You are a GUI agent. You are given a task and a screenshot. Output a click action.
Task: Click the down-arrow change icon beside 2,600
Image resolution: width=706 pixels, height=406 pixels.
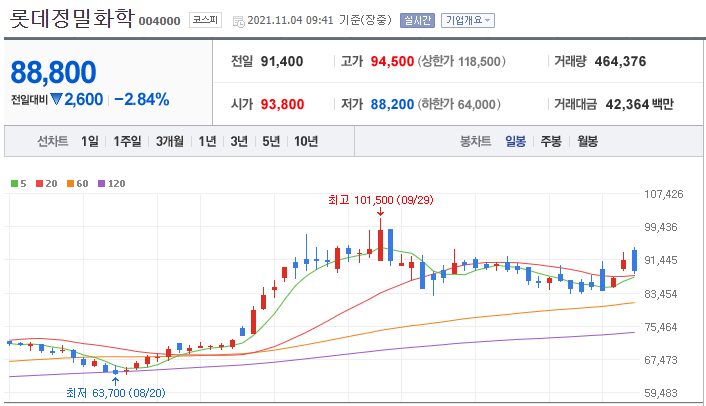tap(56, 99)
